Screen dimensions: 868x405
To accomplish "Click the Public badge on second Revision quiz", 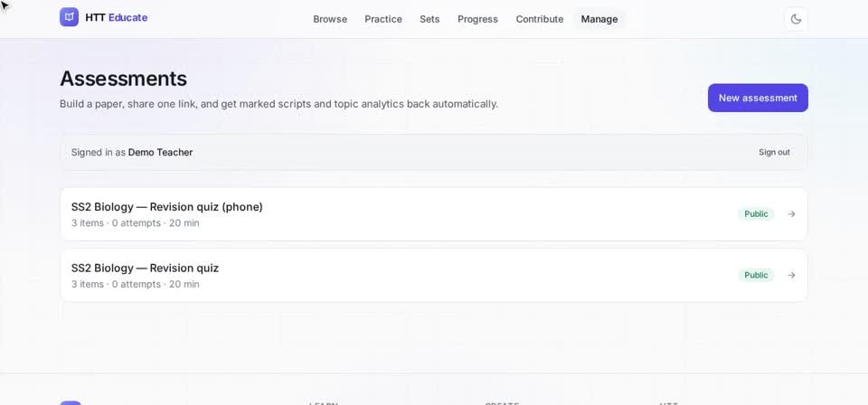I will (x=756, y=275).
